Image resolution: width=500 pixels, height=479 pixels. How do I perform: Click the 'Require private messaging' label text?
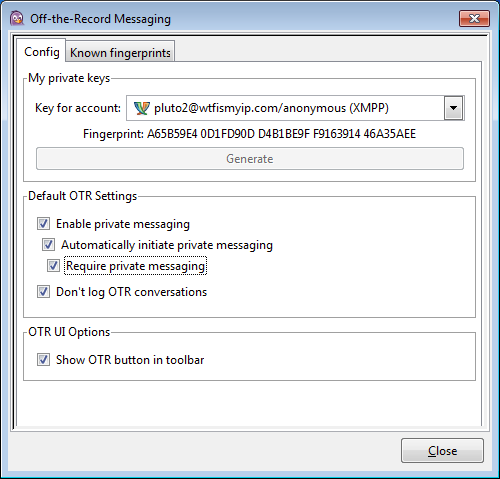tap(135, 266)
